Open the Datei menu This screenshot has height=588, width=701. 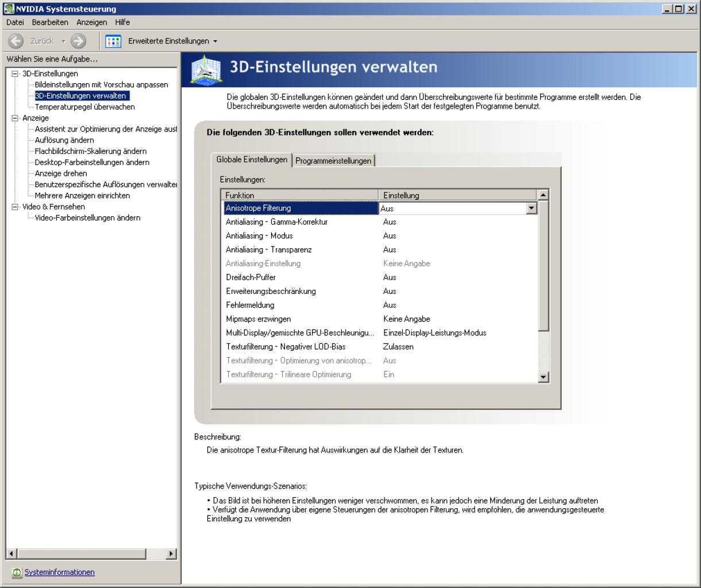(x=15, y=22)
